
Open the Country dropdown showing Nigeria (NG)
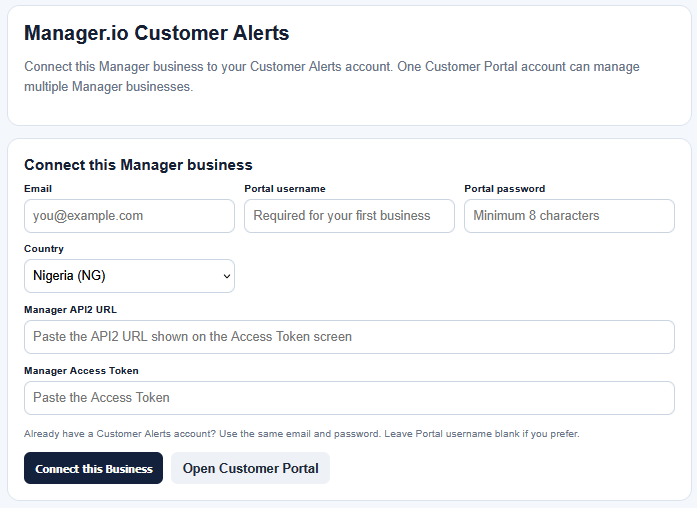[x=129, y=276]
